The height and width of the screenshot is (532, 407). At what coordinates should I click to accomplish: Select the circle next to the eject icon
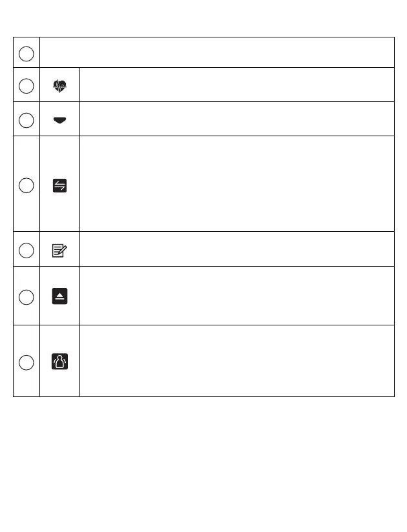tap(26, 297)
